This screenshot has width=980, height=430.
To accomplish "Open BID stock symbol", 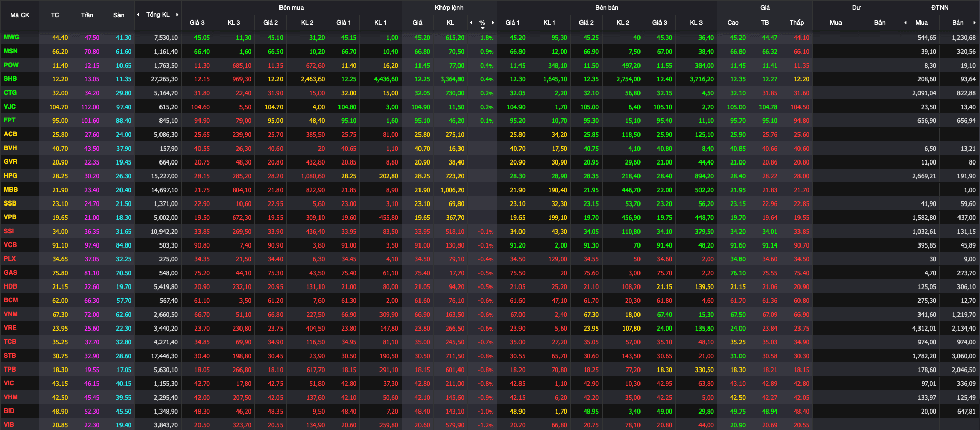I will coord(9,411).
